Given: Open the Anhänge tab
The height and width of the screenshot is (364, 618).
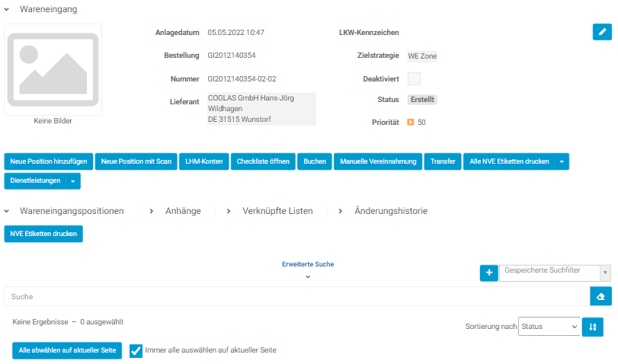Looking at the screenshot, I should [183, 211].
